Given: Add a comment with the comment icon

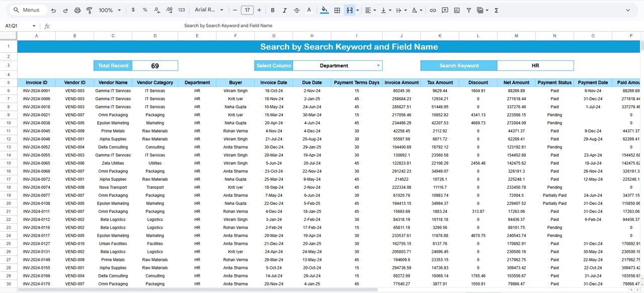Looking at the screenshot, I should (445, 10).
